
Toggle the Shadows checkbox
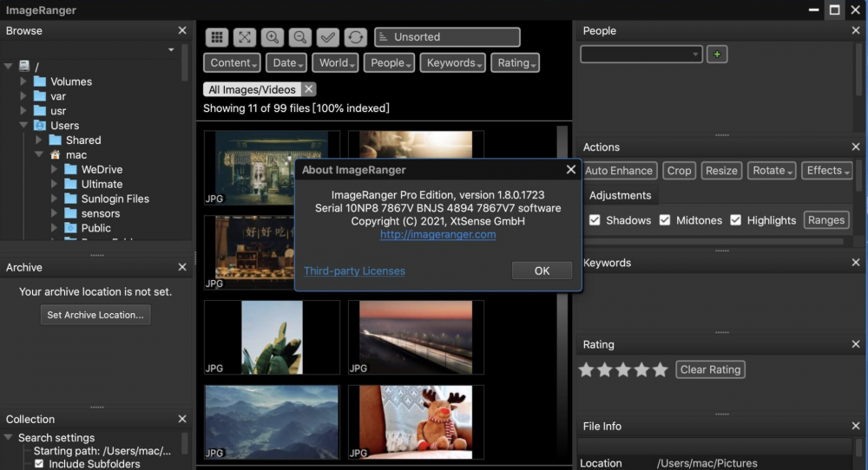[595, 220]
